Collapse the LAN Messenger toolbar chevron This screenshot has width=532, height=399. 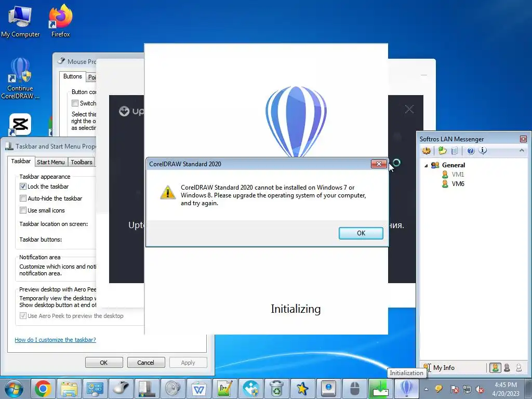pos(522,150)
